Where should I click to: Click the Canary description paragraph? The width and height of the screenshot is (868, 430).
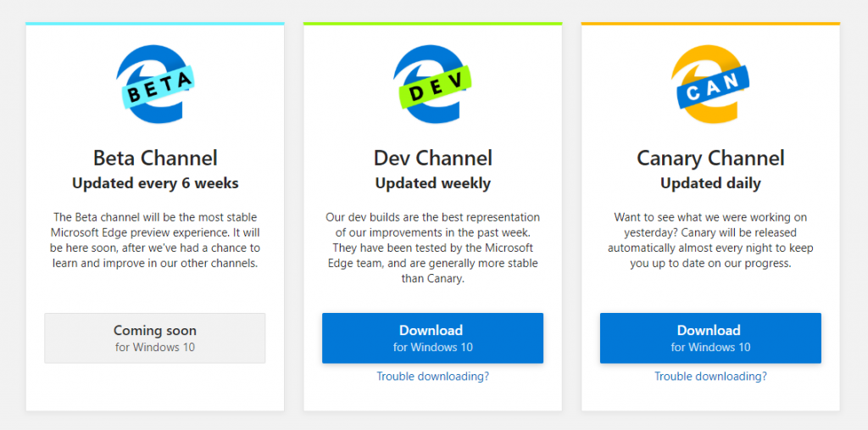pos(711,240)
